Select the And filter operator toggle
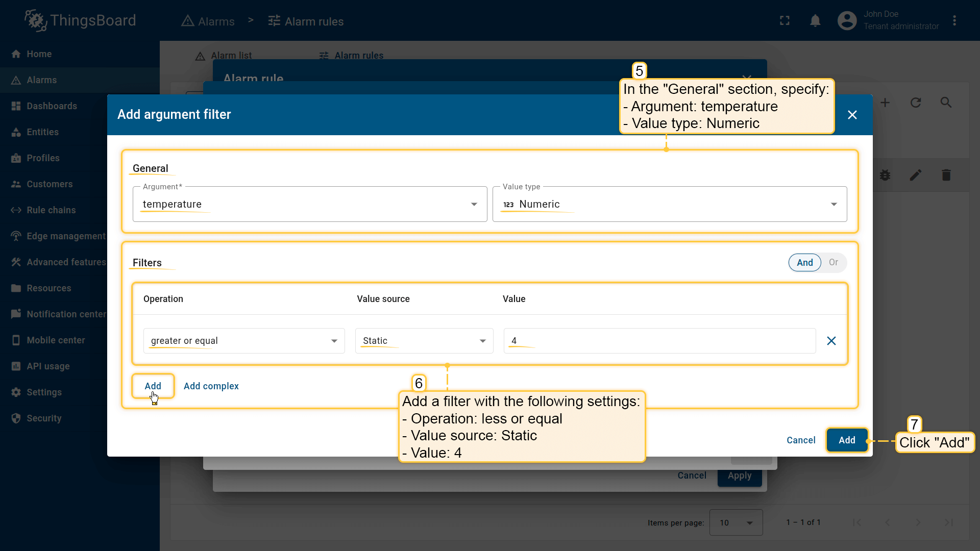Screen dimensions: 980x551 (x=804, y=263)
